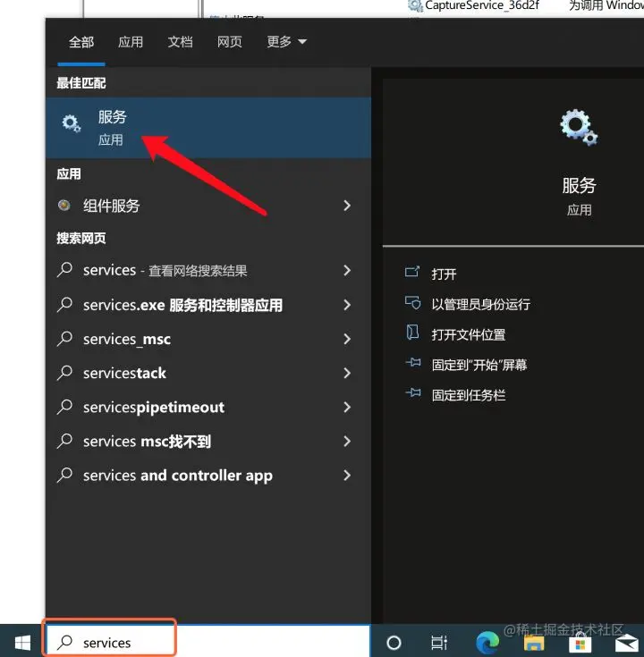Launch Microsoft Edge from taskbar
The height and width of the screenshot is (657, 644).
[x=487, y=643]
